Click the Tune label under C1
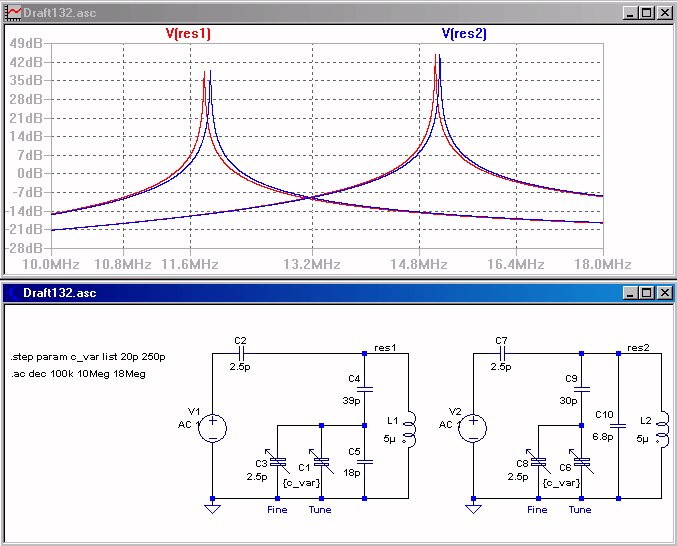Image resolution: width=677 pixels, height=546 pixels. (320, 510)
